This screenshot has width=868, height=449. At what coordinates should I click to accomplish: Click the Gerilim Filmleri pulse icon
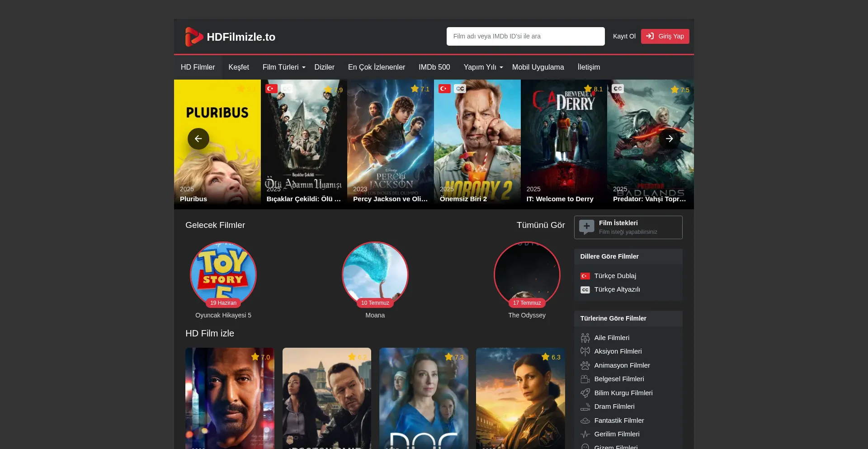(585, 434)
